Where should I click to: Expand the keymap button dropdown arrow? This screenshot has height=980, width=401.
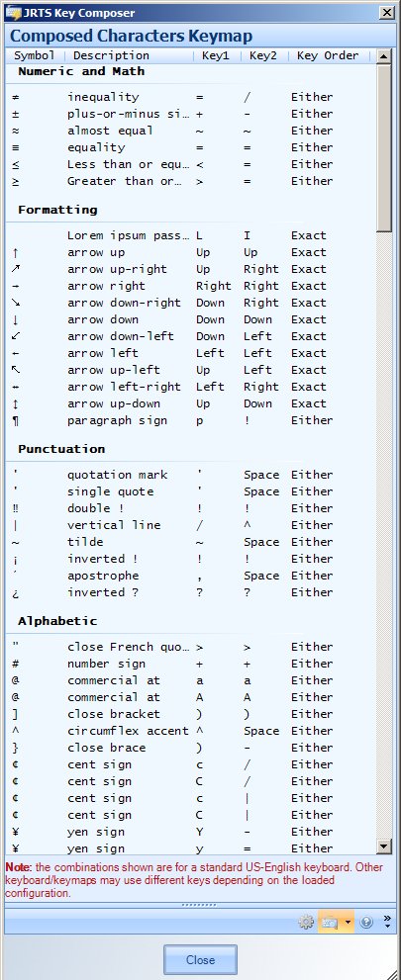[x=348, y=922]
